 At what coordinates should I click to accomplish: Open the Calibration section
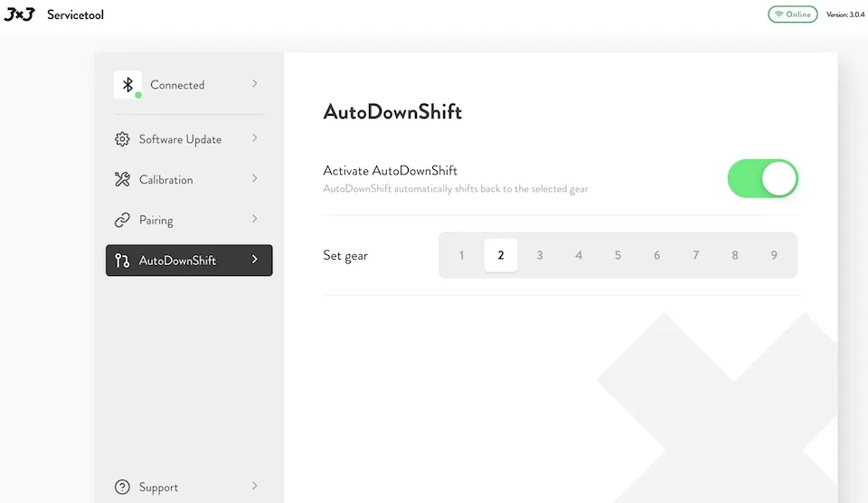(189, 179)
